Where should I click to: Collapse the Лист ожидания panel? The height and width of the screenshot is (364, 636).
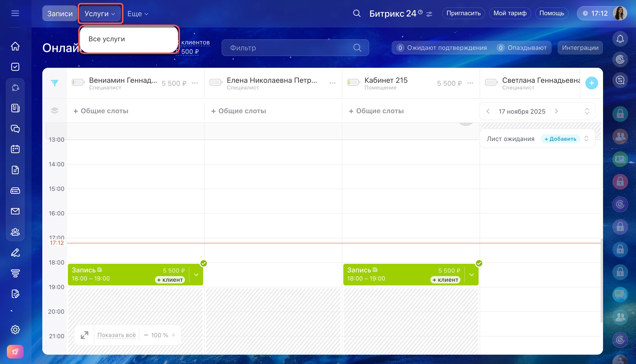pos(586,139)
